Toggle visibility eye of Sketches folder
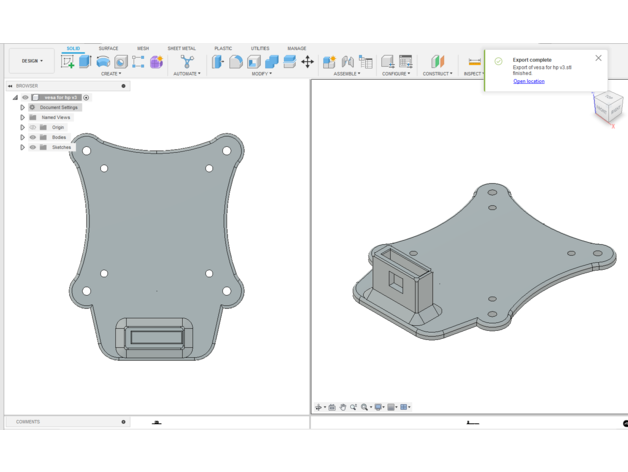This screenshot has height=472, width=628. (33, 147)
